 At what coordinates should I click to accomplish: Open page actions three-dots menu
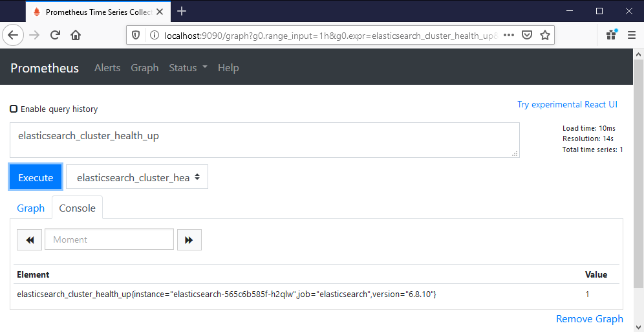click(509, 35)
